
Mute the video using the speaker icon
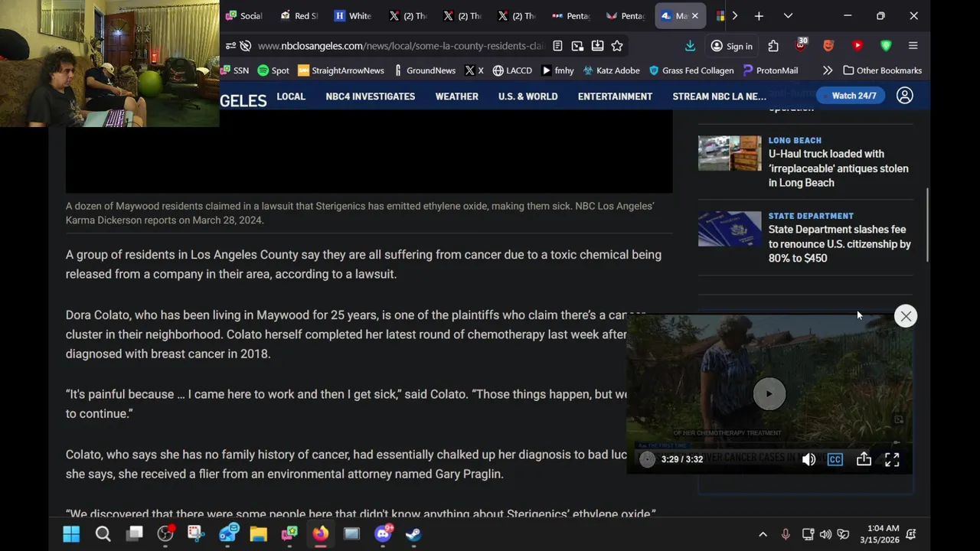(x=808, y=459)
